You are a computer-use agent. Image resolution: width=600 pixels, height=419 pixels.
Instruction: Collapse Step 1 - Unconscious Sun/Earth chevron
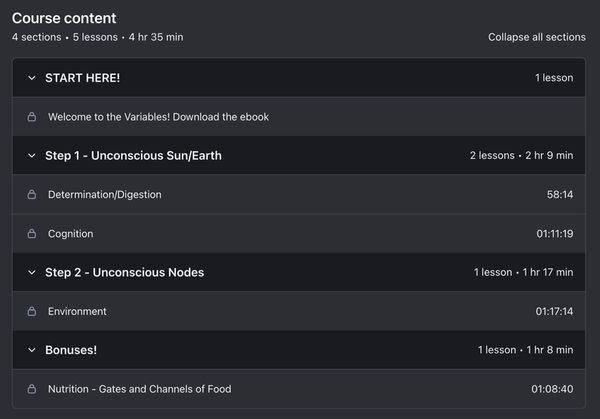click(32, 156)
